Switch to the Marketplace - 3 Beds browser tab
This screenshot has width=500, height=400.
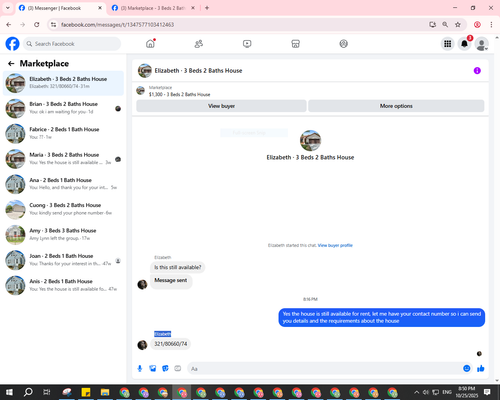(x=153, y=8)
